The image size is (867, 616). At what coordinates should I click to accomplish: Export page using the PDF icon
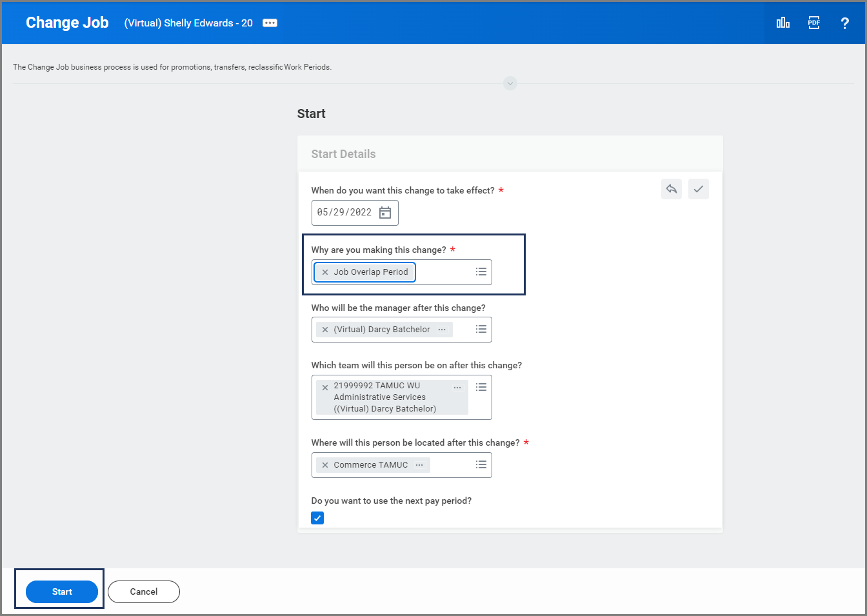[x=813, y=23]
